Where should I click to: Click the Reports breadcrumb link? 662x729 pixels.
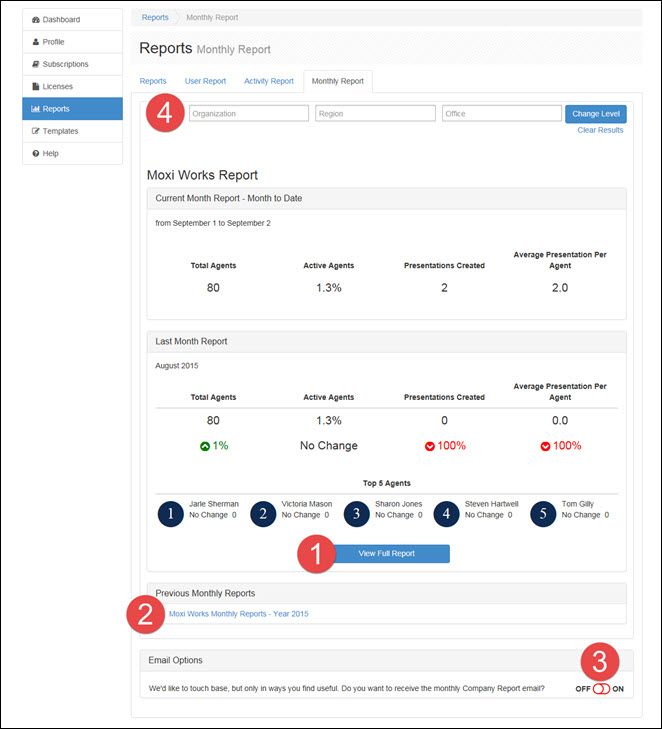pyautogui.click(x=155, y=17)
